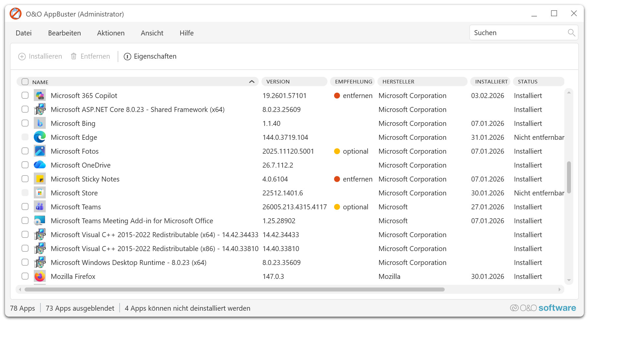
Task: Click the Microsoft Sticky Notes icon
Action: coord(40,179)
